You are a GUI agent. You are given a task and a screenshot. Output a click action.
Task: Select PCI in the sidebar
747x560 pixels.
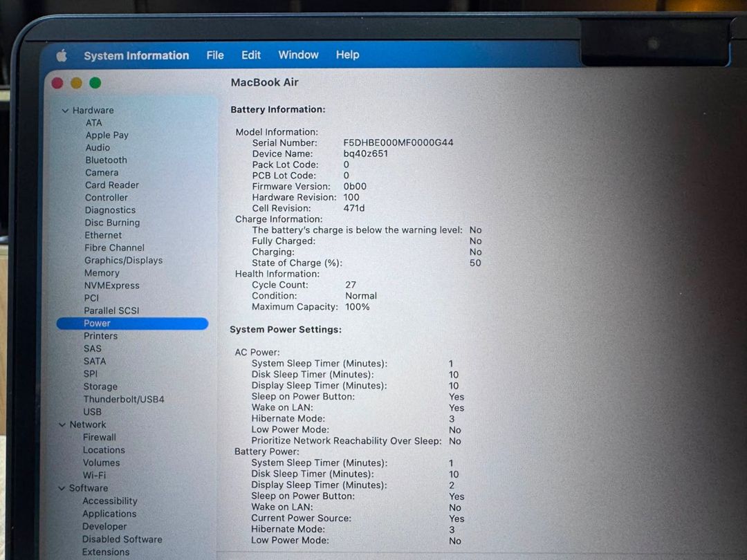pos(91,298)
